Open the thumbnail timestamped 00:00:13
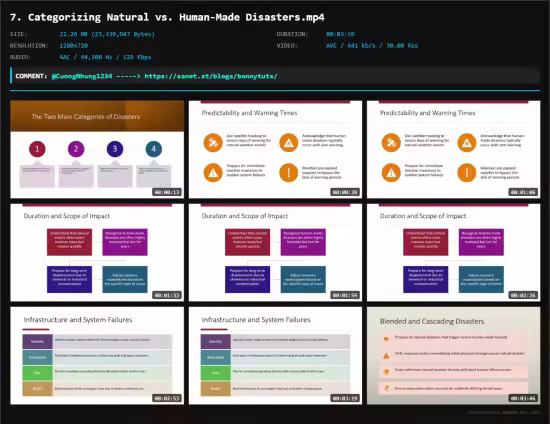Image resolution: width=550 pixels, height=424 pixels. tap(97, 149)
